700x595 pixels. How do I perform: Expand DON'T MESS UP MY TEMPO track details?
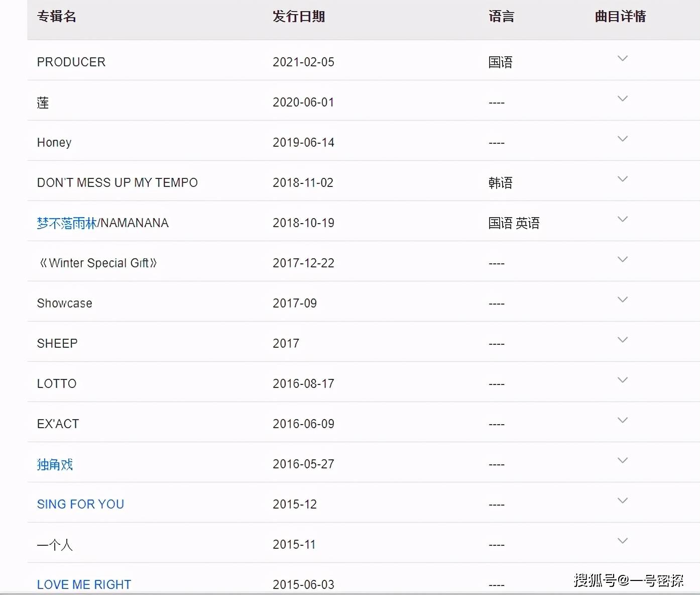click(623, 179)
